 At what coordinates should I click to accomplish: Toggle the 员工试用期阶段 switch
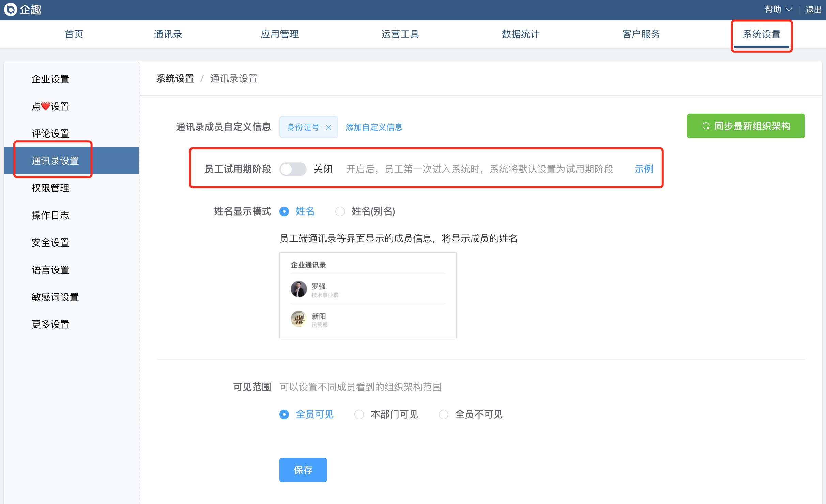pyautogui.click(x=293, y=169)
